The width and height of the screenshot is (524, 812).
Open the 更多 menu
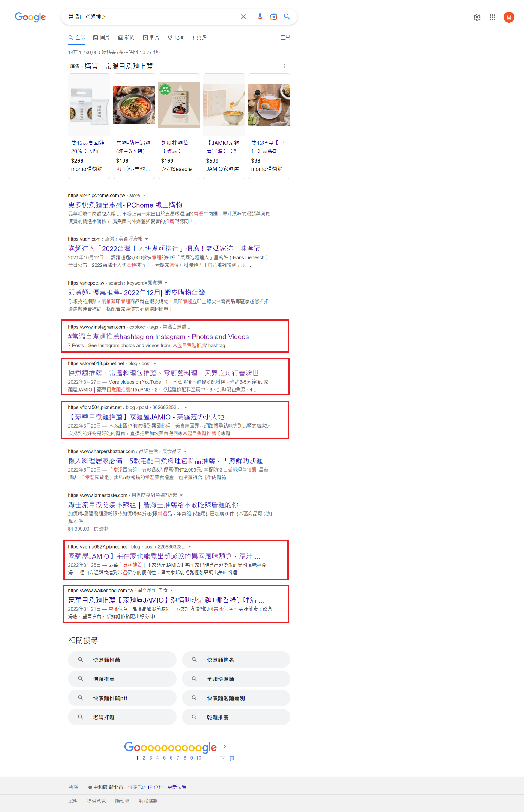coord(200,37)
